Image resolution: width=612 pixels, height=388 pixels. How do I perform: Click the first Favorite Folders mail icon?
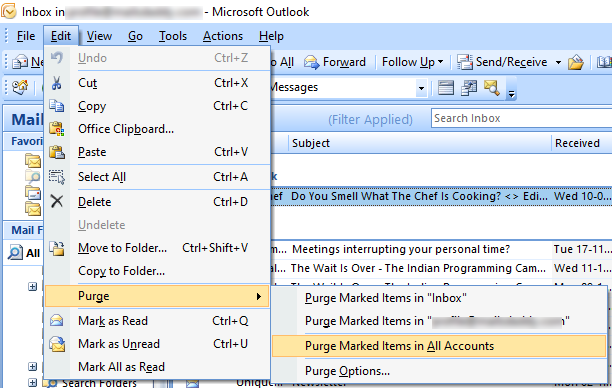[x=33, y=160]
